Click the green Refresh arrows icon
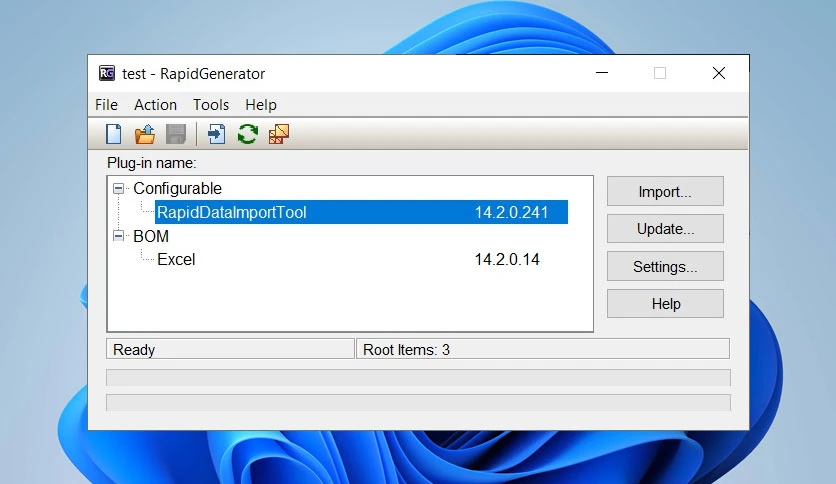The height and width of the screenshot is (484, 836). tap(247, 134)
